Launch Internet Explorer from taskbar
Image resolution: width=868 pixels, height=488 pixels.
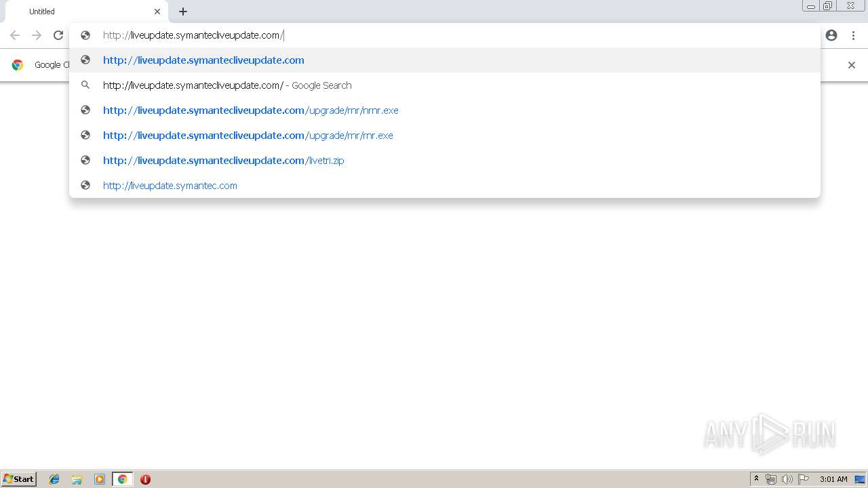pos(54,479)
